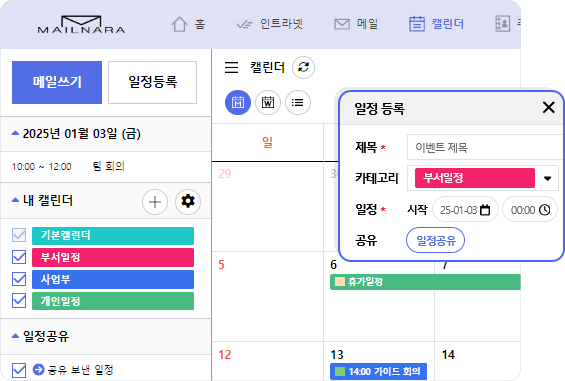
Task: Switch to list view icon
Action: click(298, 103)
